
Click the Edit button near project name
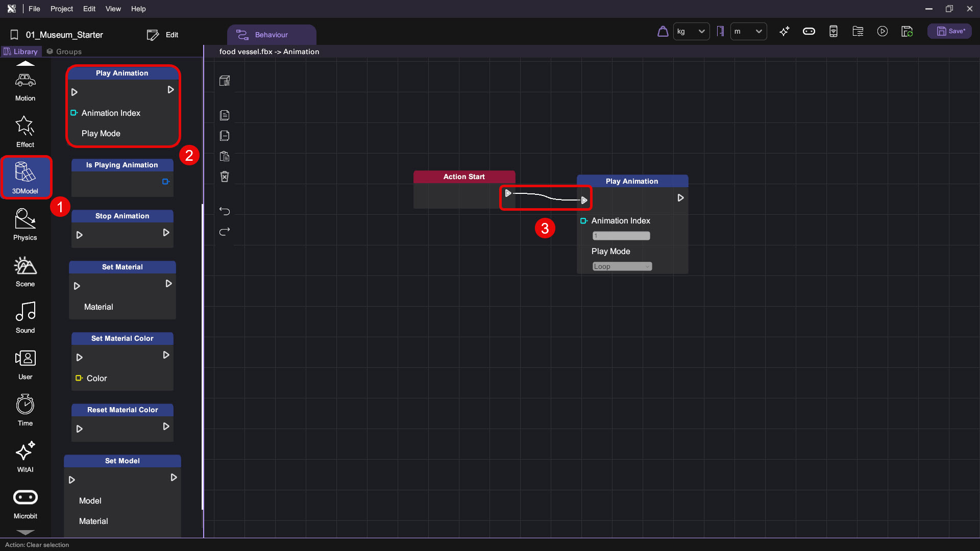[x=163, y=35]
